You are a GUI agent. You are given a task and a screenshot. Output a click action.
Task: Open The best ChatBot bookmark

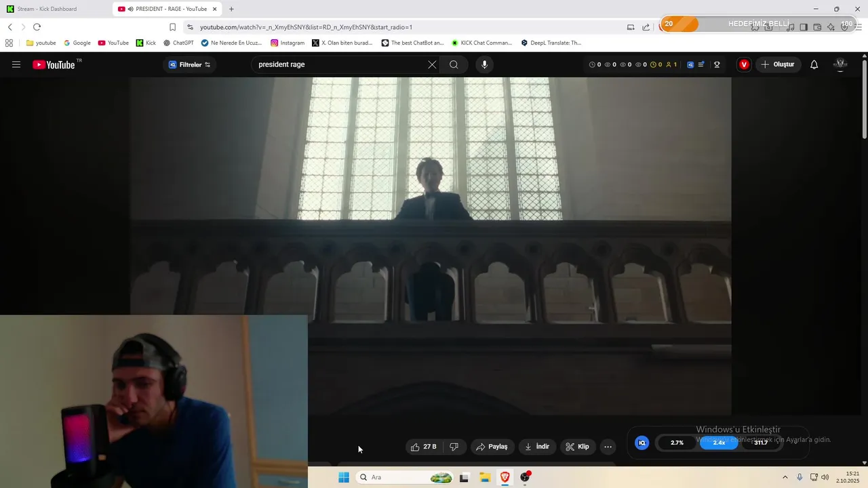[412, 43]
